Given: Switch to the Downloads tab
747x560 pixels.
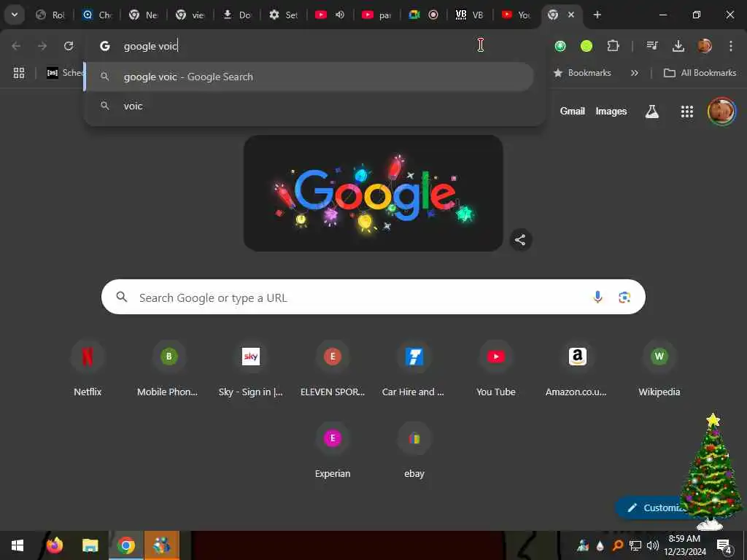Looking at the screenshot, I should (x=237, y=15).
